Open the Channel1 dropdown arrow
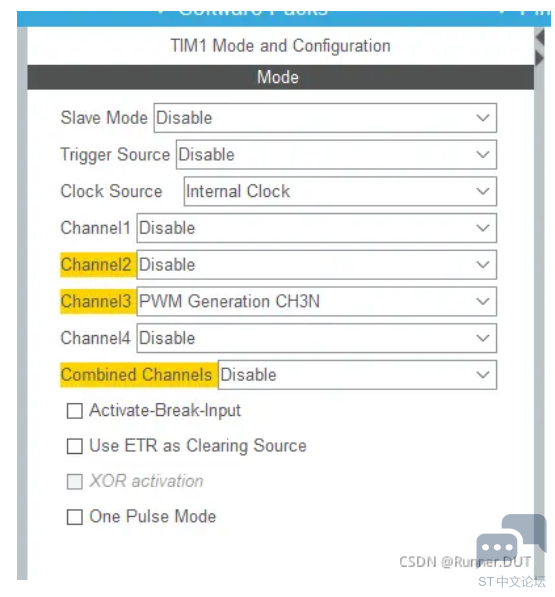555x597 pixels. pyautogui.click(x=483, y=228)
